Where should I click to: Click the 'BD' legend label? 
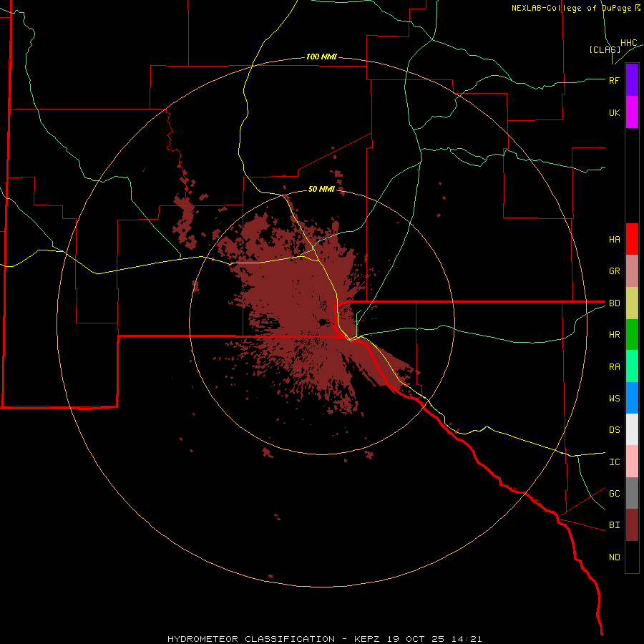pos(614,303)
